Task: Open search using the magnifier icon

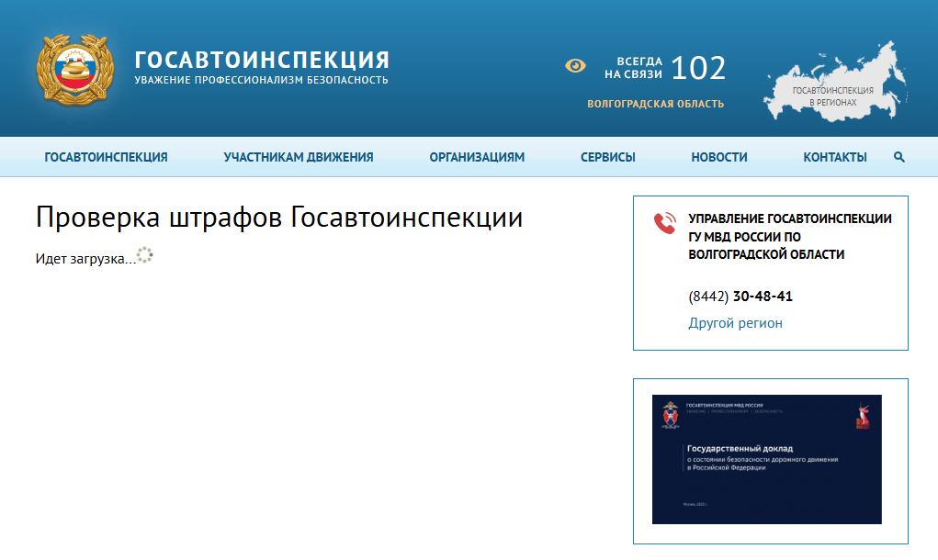Action: coord(898,157)
